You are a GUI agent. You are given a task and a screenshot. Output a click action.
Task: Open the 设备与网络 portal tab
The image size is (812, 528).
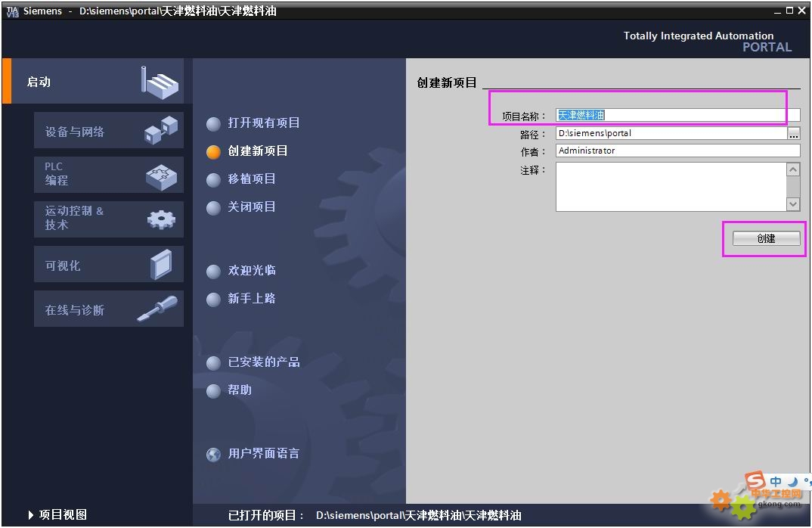(109, 131)
